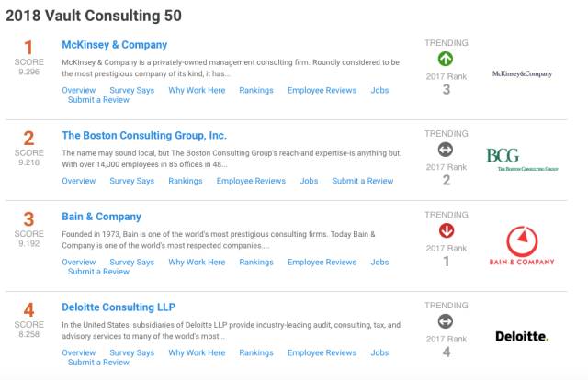Open BCG's Jobs link
This screenshot has height=380, width=588.
[309, 181]
